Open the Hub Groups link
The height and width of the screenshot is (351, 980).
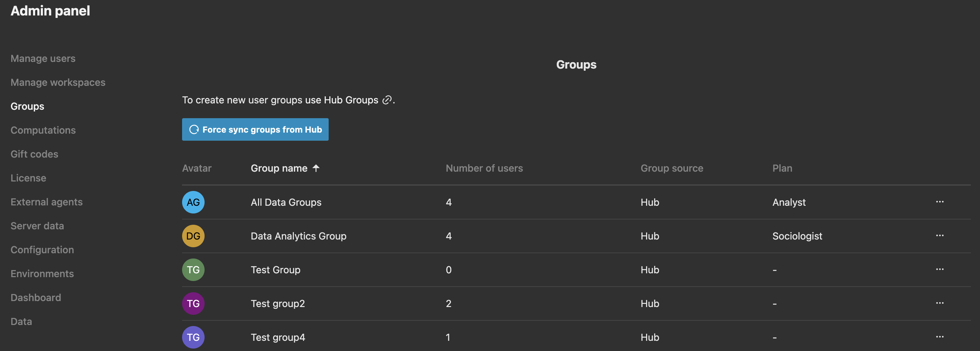pos(350,100)
